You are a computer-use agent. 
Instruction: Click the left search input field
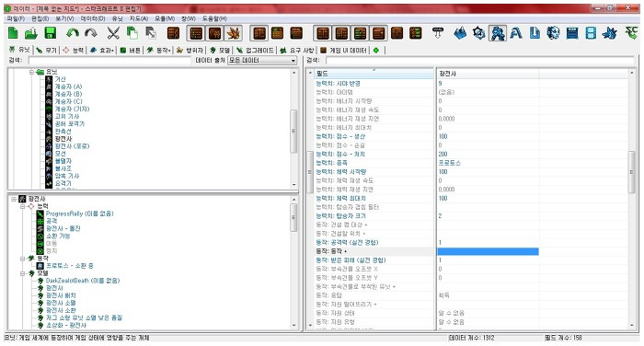110,61
